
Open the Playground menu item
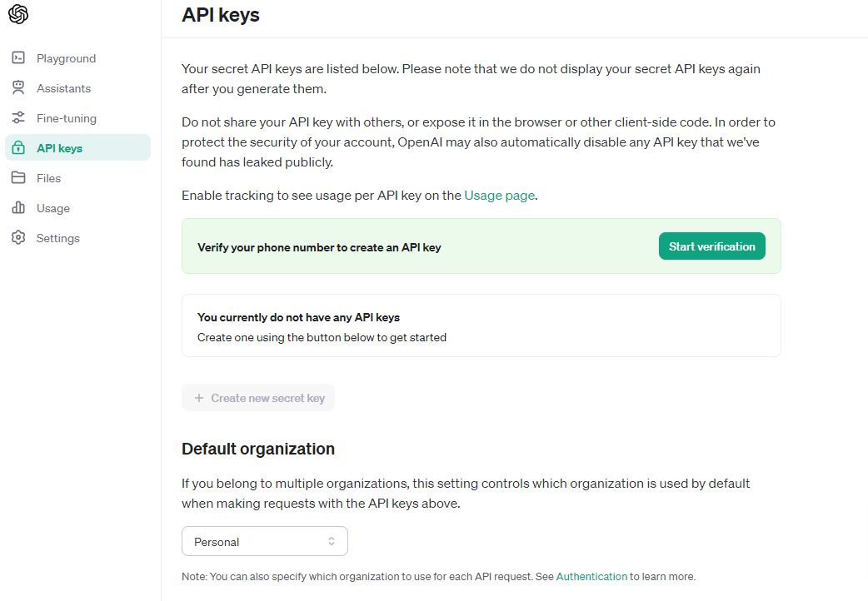(x=66, y=58)
